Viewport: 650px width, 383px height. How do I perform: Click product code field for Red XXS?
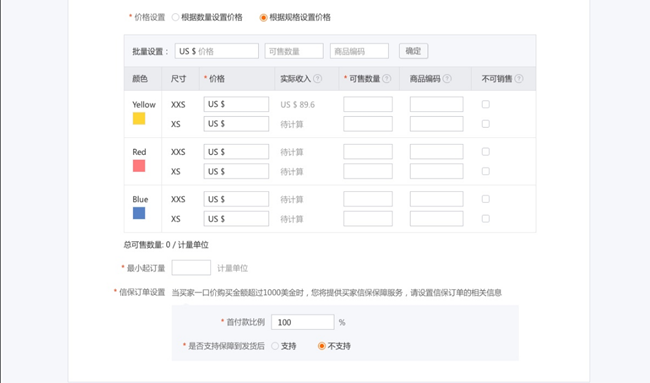(437, 152)
